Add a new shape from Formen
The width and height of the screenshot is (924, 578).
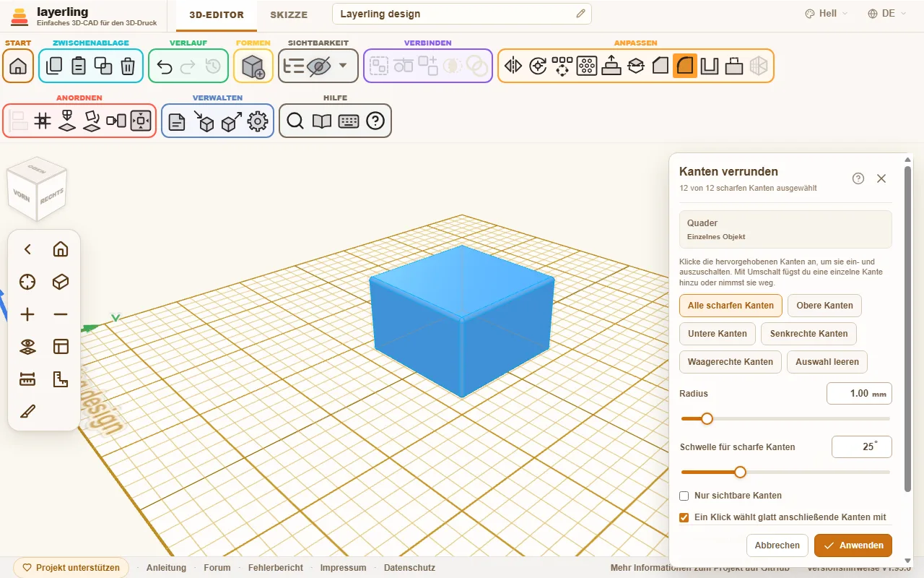tap(253, 66)
